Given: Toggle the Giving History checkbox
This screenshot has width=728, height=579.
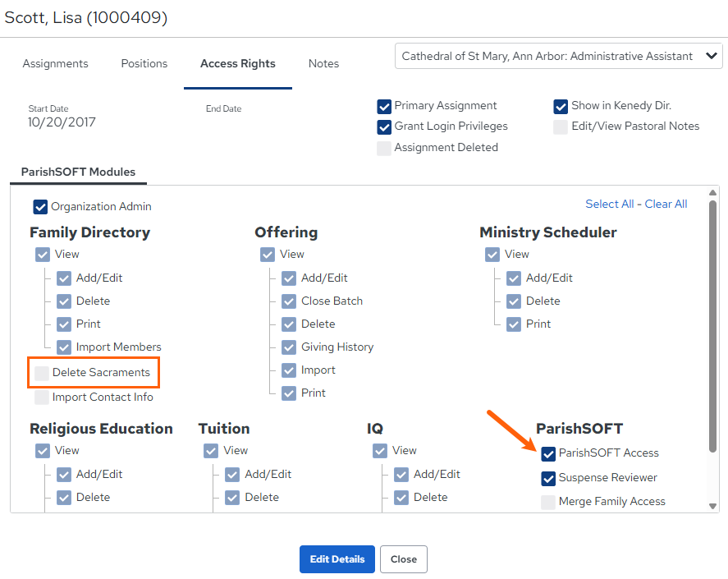Looking at the screenshot, I should coord(289,347).
